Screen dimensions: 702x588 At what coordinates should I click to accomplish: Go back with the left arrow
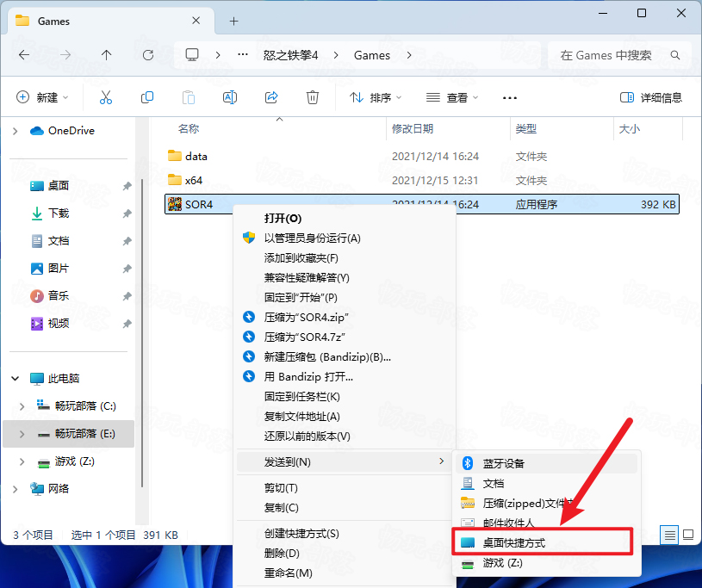coord(24,55)
